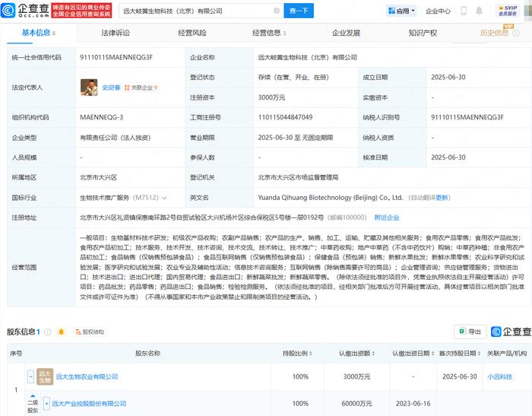532x416 pixels.
Task: Open 企业中心 link in header
Action: point(438,11)
